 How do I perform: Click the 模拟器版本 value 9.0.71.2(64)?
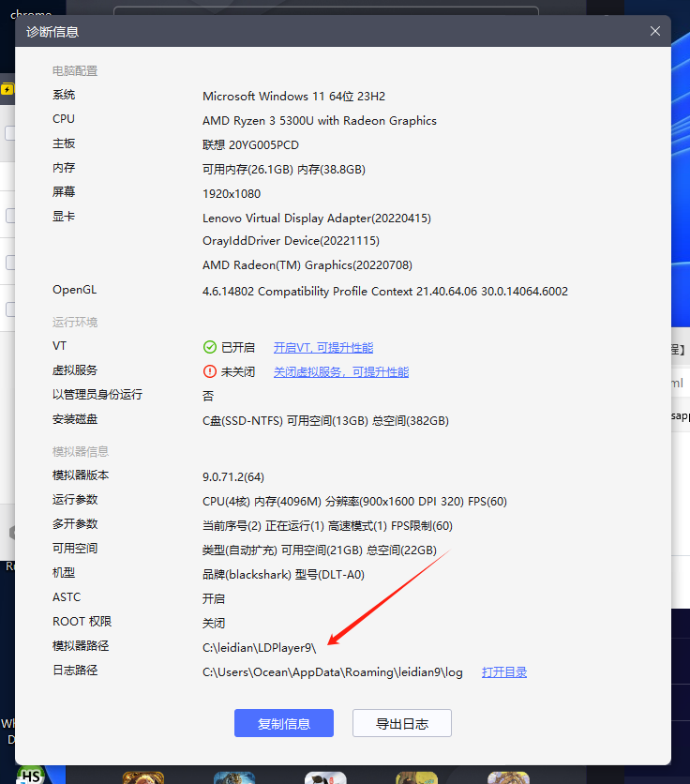coord(233,476)
